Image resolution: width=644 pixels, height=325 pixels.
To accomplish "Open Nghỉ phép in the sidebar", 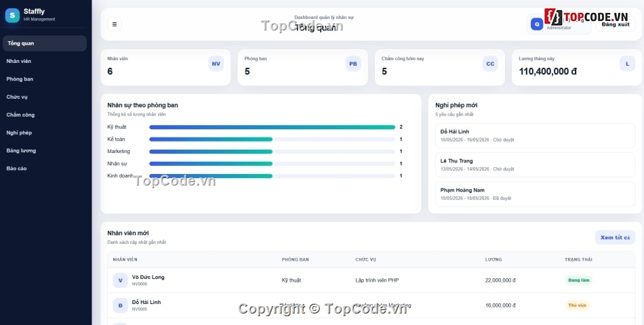I will coord(44,133).
